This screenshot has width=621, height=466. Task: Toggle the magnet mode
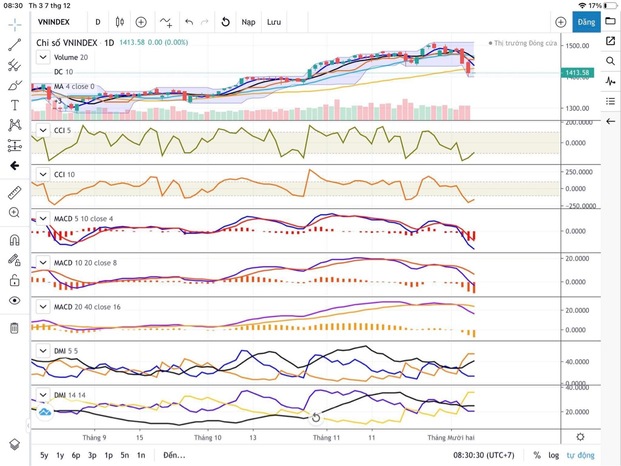[14, 240]
